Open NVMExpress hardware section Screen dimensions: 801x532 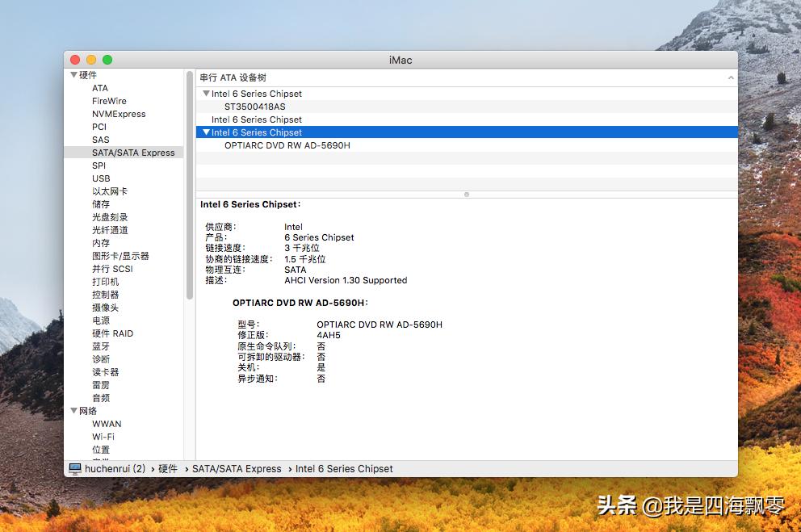click(x=119, y=114)
